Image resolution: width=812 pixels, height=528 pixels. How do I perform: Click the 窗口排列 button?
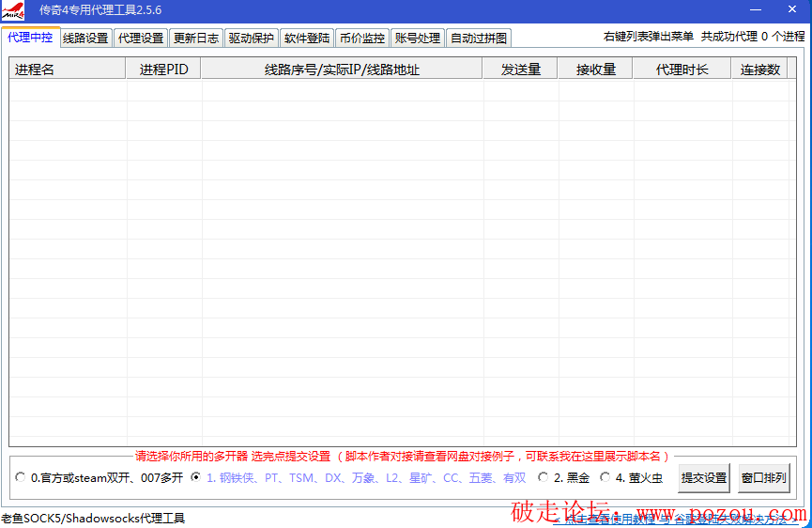pos(764,478)
